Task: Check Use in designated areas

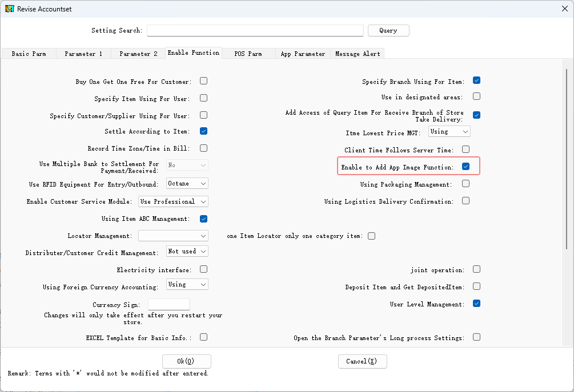Action: pyautogui.click(x=476, y=97)
